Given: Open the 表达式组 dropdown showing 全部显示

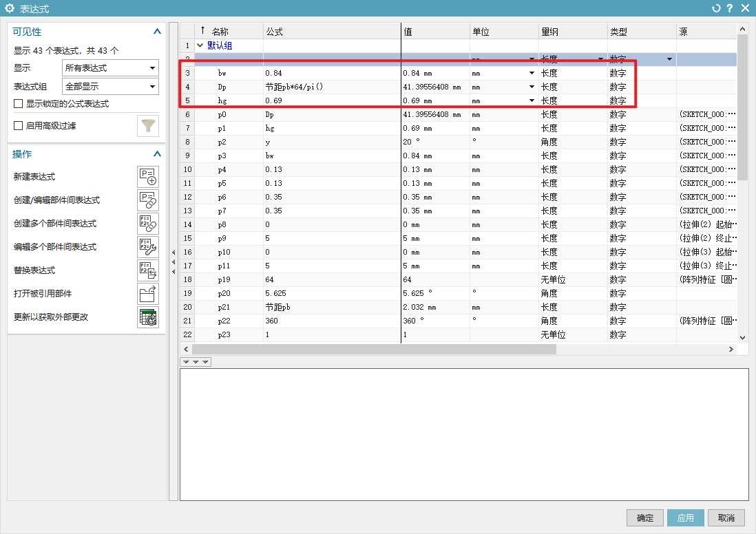Looking at the screenshot, I should click(x=110, y=87).
